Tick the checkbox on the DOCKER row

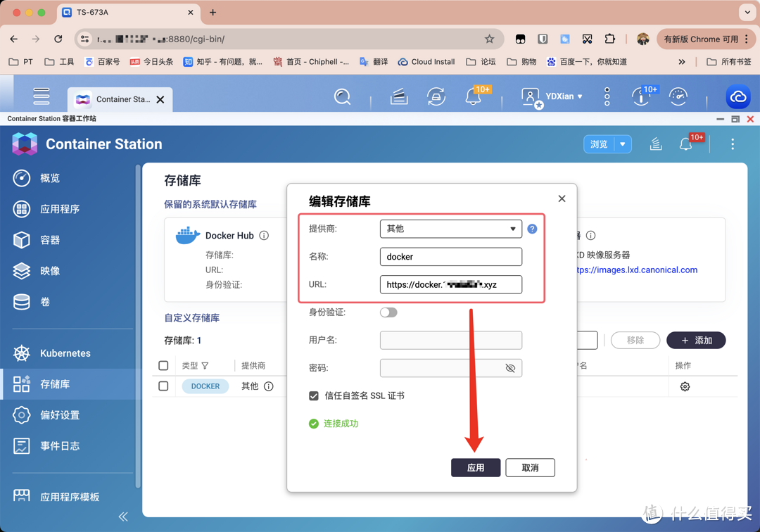coord(163,386)
